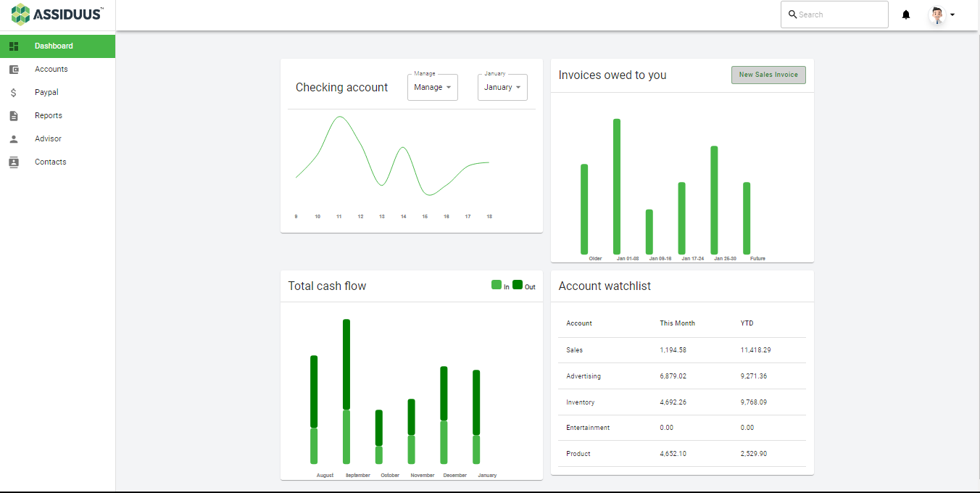980x493 pixels.
Task: Click the New Sales Invoice button
Action: (x=768, y=75)
